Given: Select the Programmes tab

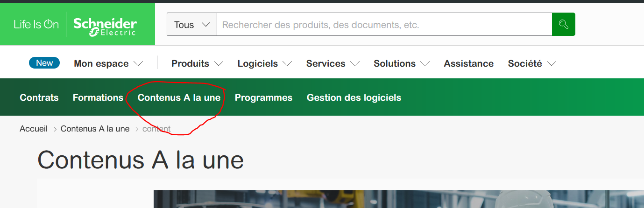Looking at the screenshot, I should (x=263, y=97).
